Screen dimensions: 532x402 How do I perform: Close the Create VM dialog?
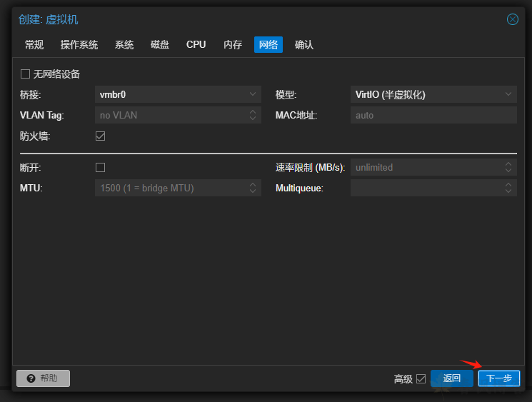pos(512,19)
